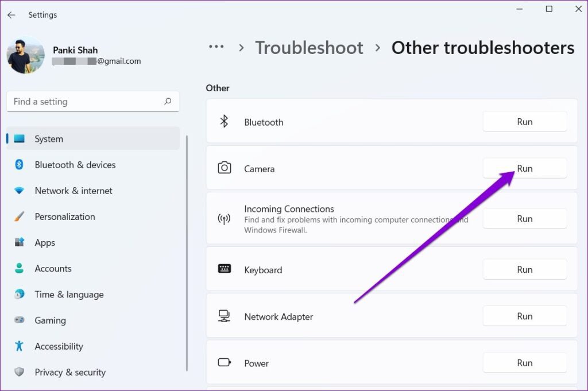Click the Camera troubleshooter icon
588x391 pixels.
pyautogui.click(x=224, y=168)
